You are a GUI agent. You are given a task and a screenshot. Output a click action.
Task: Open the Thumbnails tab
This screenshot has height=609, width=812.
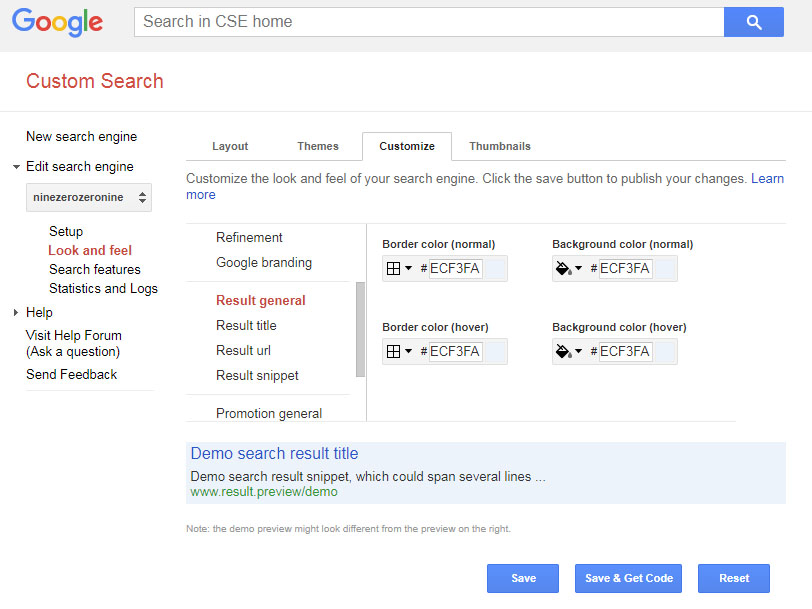pyautogui.click(x=500, y=146)
